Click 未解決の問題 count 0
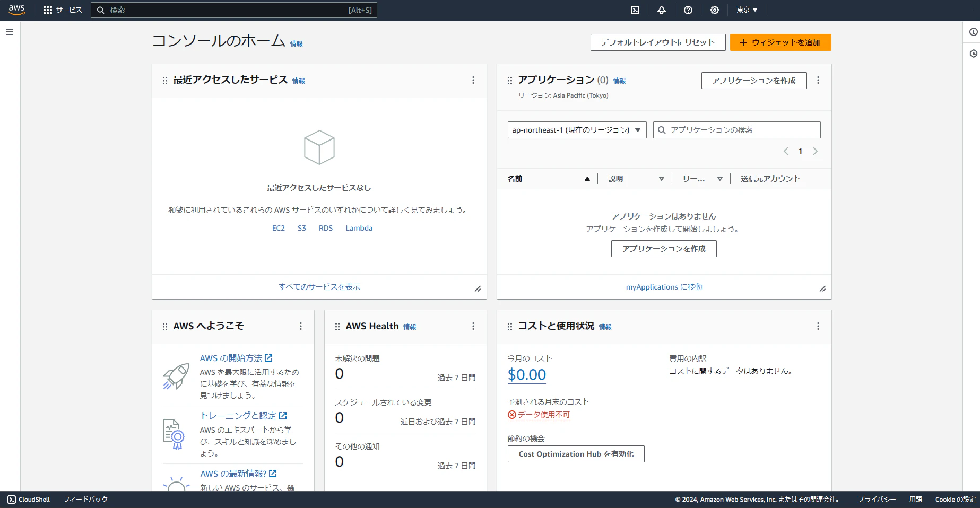This screenshot has height=508, width=980. pos(340,374)
